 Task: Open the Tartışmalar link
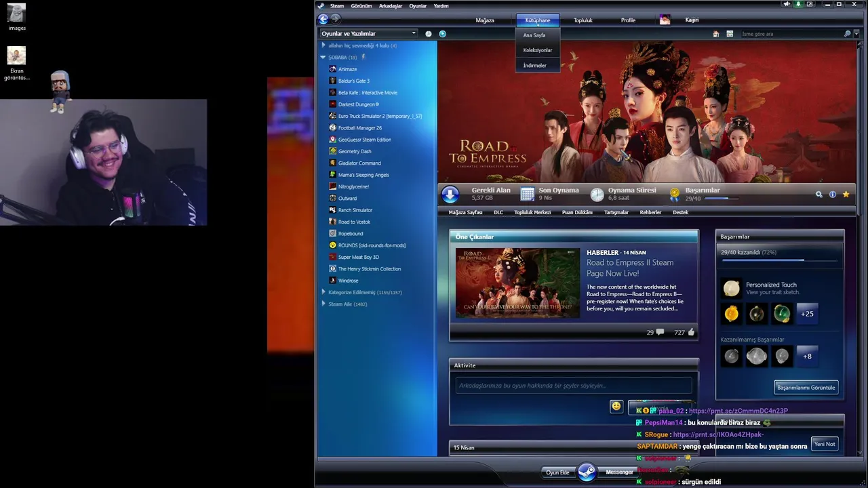tap(616, 212)
